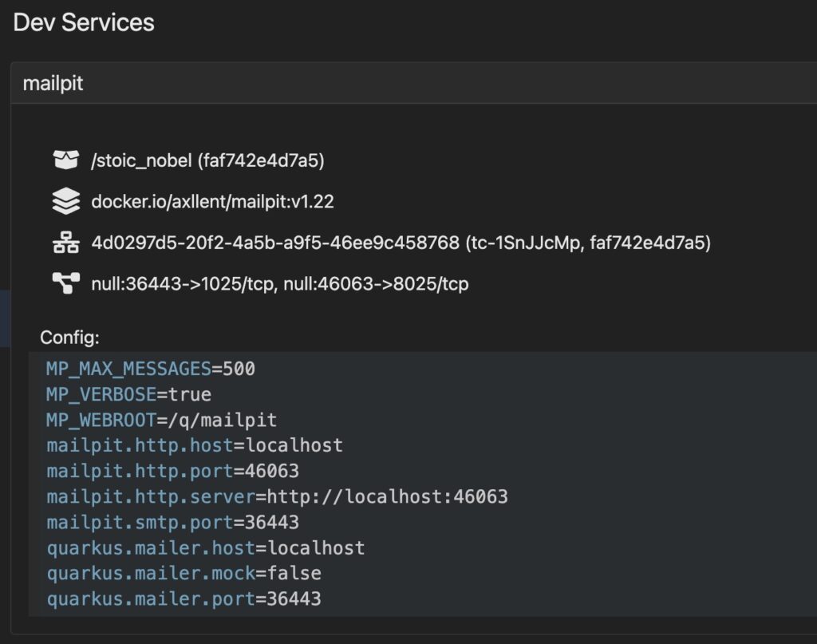Click the Config: label

click(70, 338)
